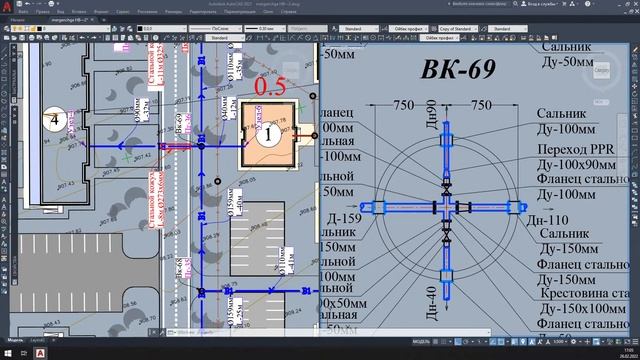Open the Размеры menu
This screenshot has height=360, width=640.
click(x=173, y=12)
